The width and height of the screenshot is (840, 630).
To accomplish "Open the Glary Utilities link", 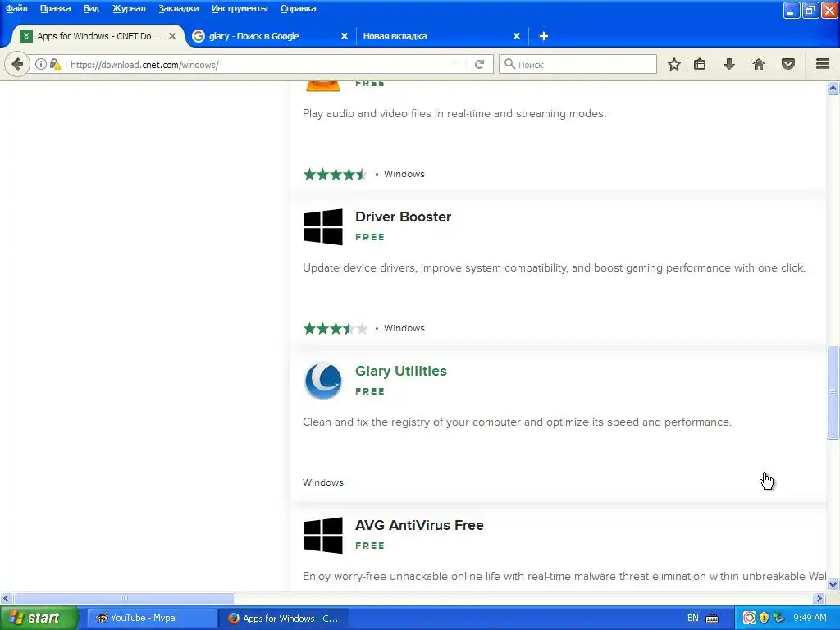I will point(400,371).
